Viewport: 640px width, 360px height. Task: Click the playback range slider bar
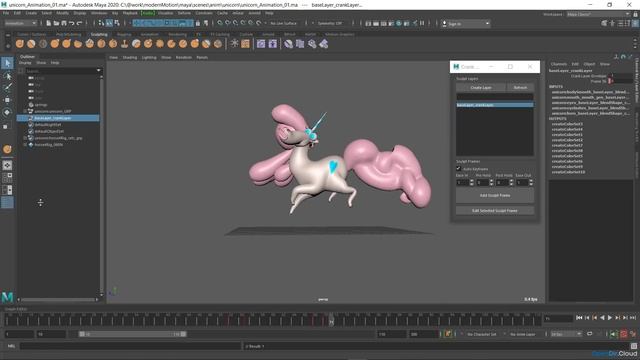(133, 334)
